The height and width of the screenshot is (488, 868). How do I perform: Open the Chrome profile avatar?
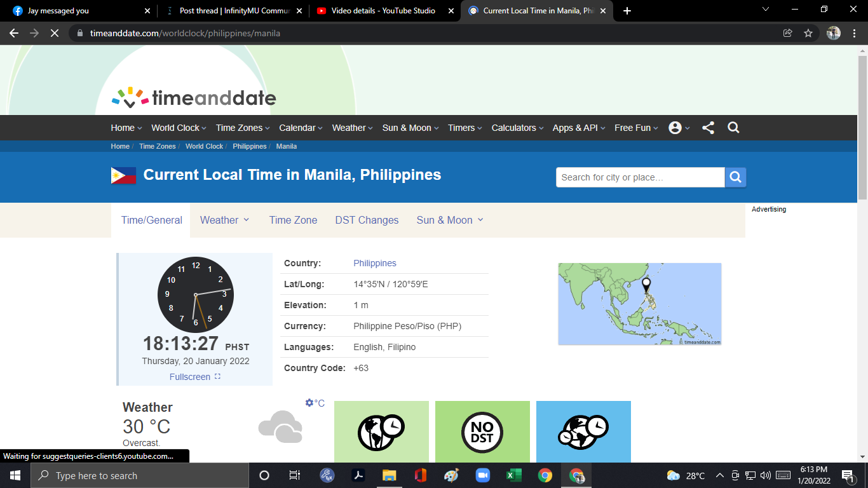point(834,33)
